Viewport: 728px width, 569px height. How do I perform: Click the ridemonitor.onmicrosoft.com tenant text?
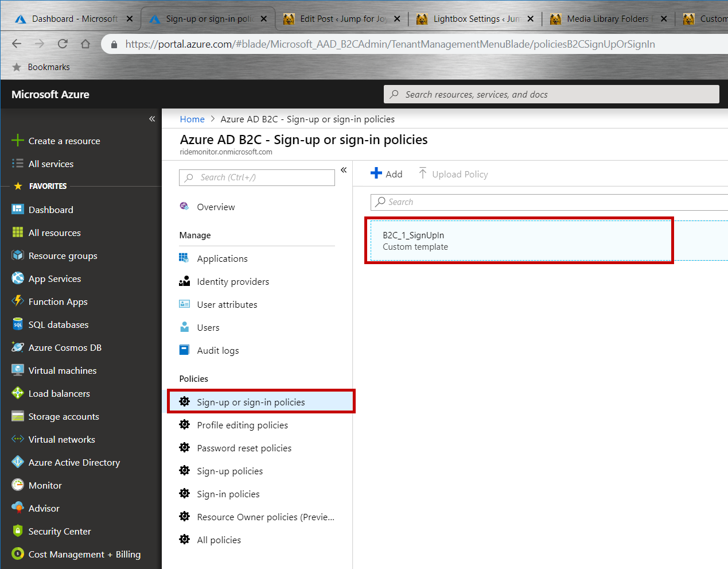point(226,152)
